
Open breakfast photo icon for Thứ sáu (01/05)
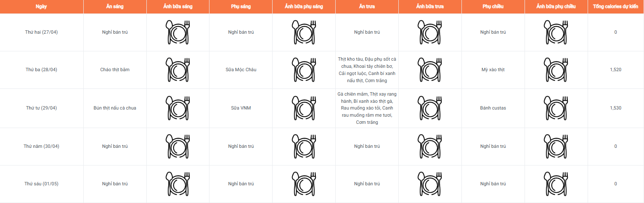pos(178,184)
